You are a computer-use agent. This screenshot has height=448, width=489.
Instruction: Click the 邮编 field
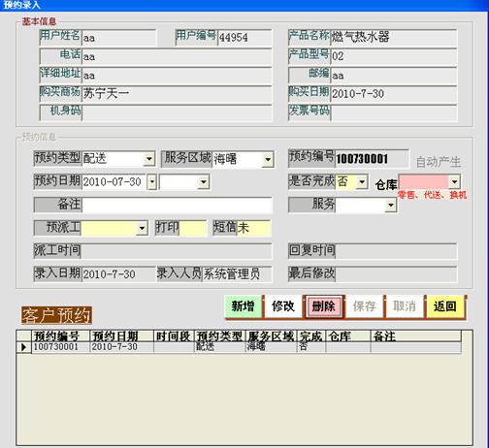coord(394,76)
